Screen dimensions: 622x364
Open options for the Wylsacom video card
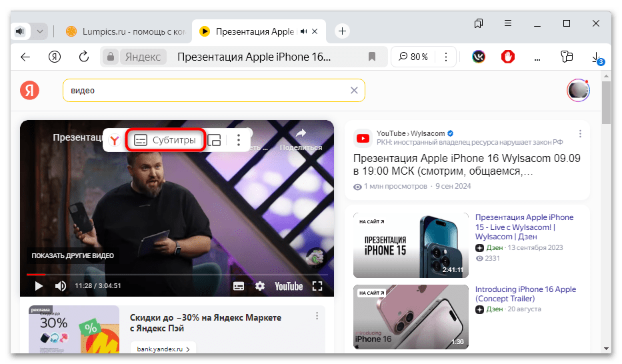[x=580, y=133]
